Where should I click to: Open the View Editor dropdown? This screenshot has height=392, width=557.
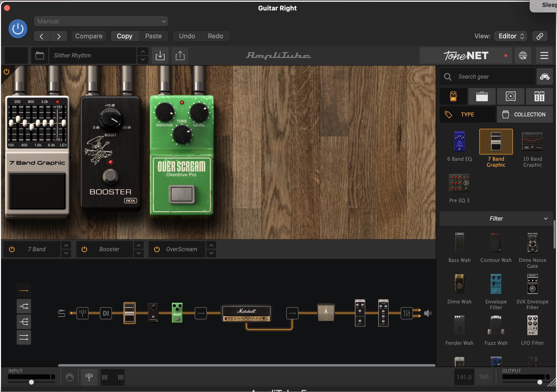point(511,36)
